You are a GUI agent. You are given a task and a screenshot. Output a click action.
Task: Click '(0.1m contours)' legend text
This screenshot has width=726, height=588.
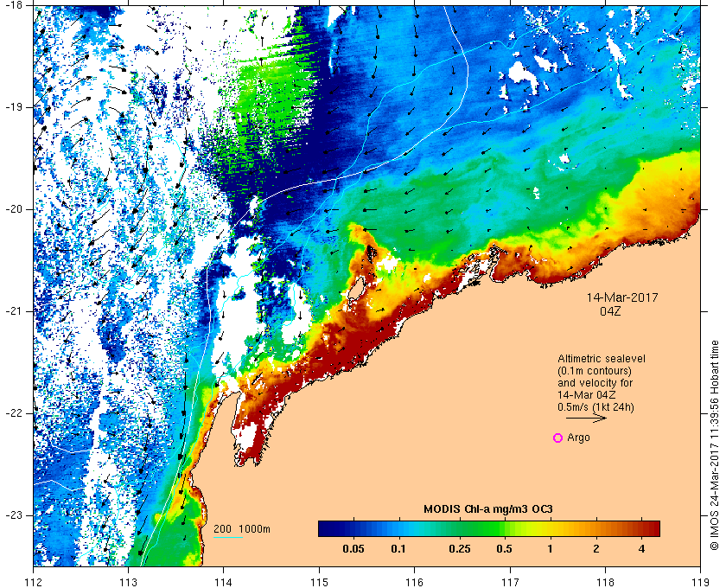tap(595, 371)
